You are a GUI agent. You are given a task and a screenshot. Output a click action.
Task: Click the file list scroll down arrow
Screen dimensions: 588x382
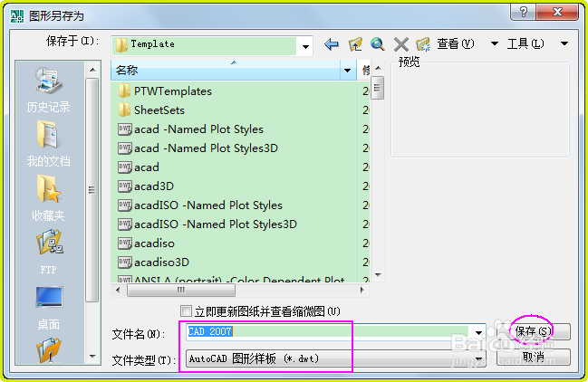click(378, 275)
